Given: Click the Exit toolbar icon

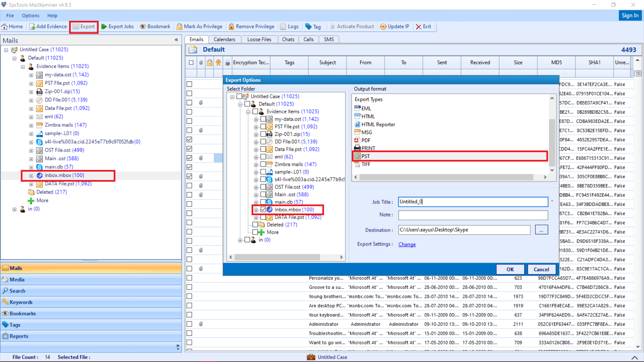Looking at the screenshot, I should (419, 26).
